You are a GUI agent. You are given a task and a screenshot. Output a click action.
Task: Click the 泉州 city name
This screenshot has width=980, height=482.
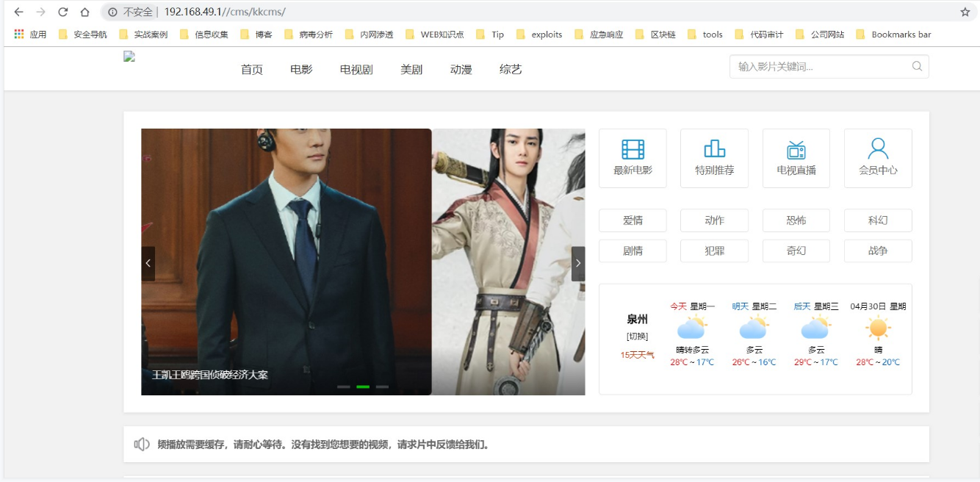637,320
